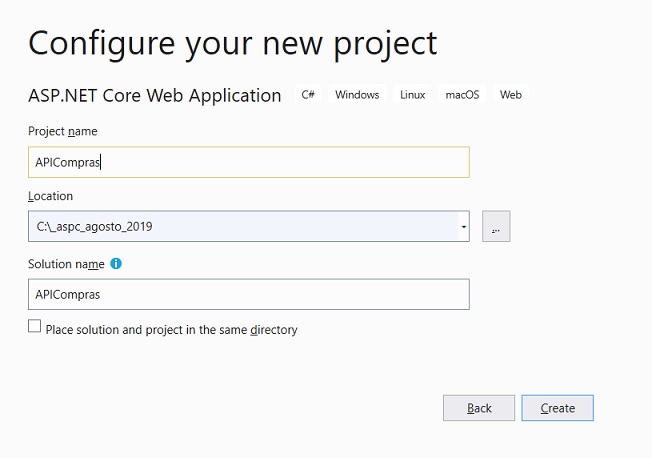Click the Project name label
The width and height of the screenshot is (652, 458).
(x=63, y=131)
